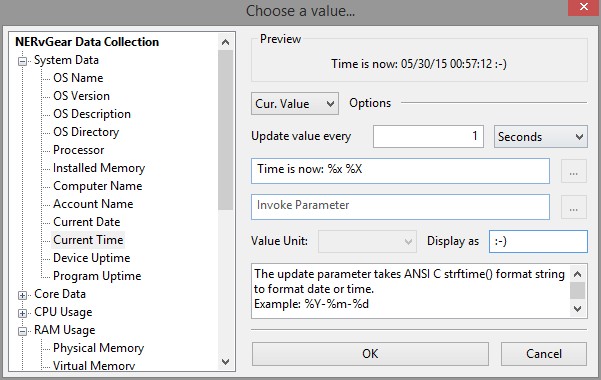Click the OK button
Viewport: 601px width, 380px height.
pos(370,354)
